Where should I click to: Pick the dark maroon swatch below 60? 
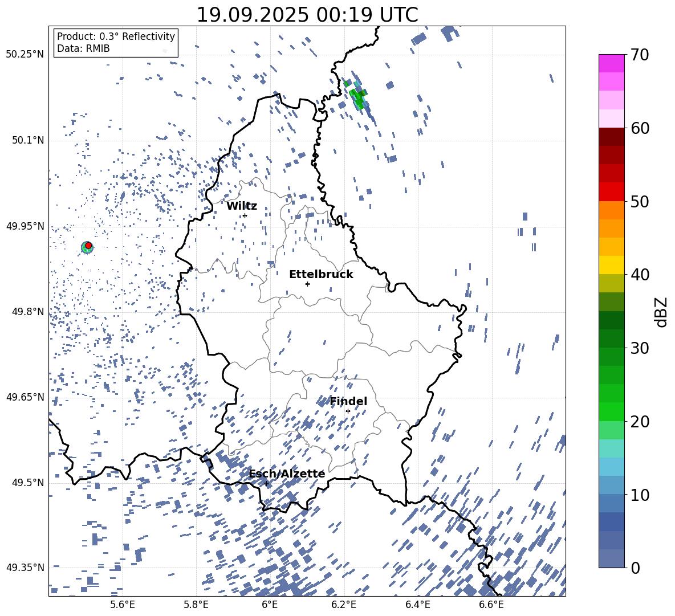pos(612,137)
